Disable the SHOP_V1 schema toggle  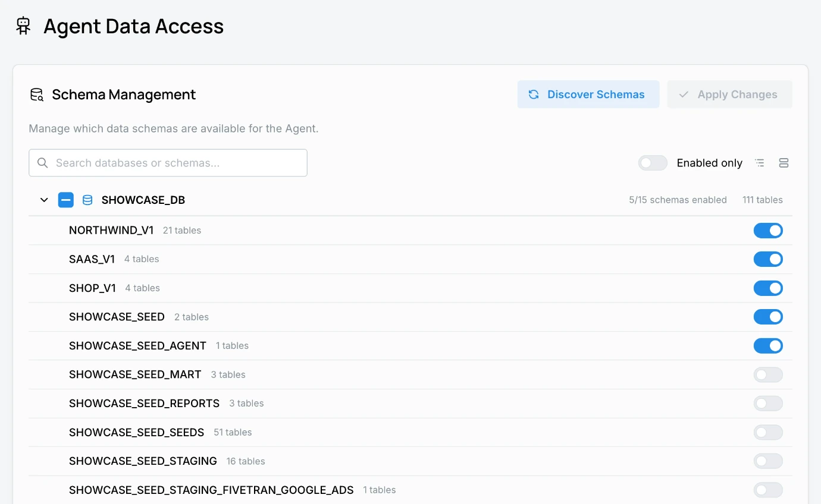click(768, 288)
